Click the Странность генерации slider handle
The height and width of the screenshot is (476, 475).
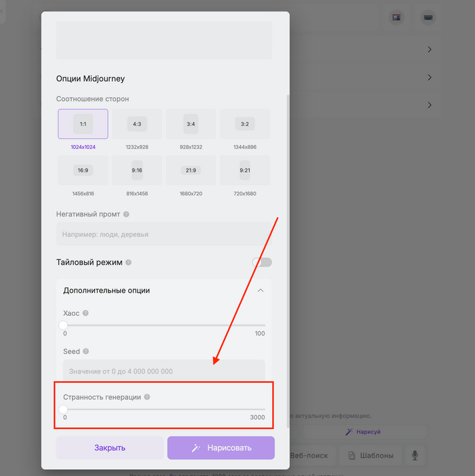63,409
